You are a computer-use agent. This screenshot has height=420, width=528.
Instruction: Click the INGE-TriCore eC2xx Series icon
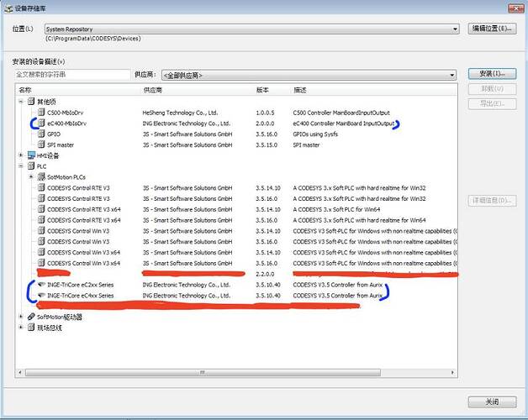41,285
